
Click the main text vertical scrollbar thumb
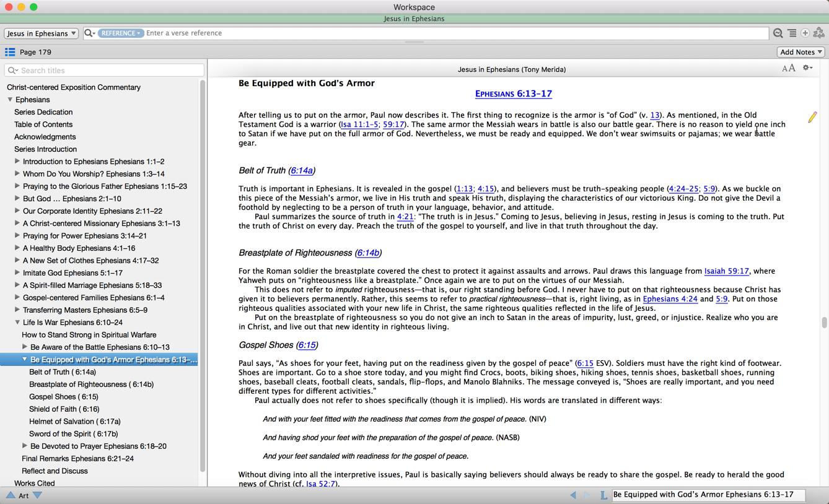[x=824, y=323]
